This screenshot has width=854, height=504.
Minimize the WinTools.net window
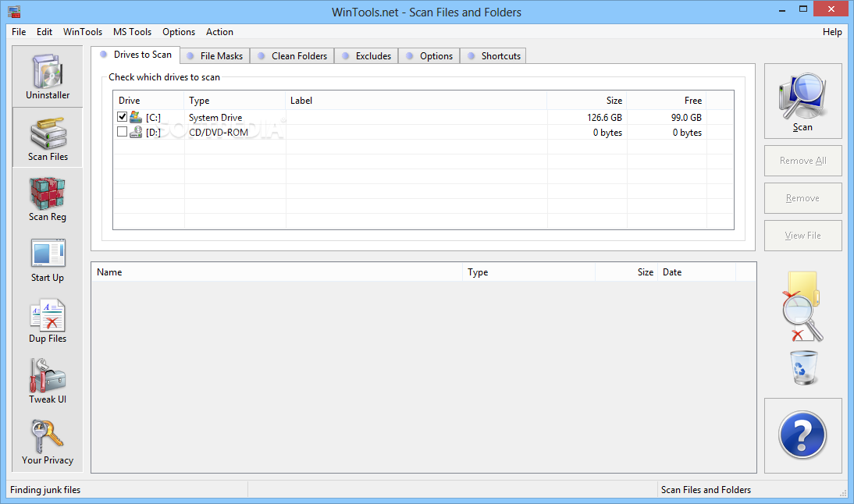point(782,10)
